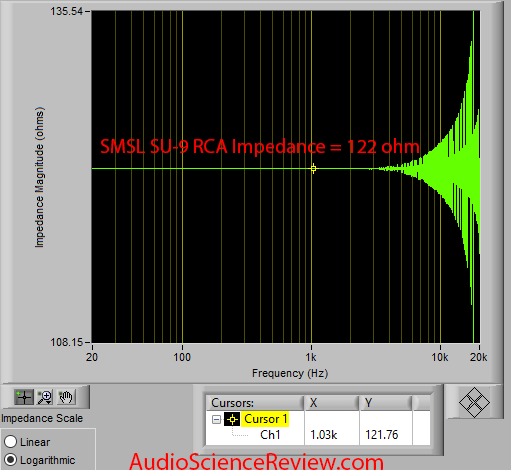Click the Y column header
This screenshot has height=470, width=511.
point(386,403)
